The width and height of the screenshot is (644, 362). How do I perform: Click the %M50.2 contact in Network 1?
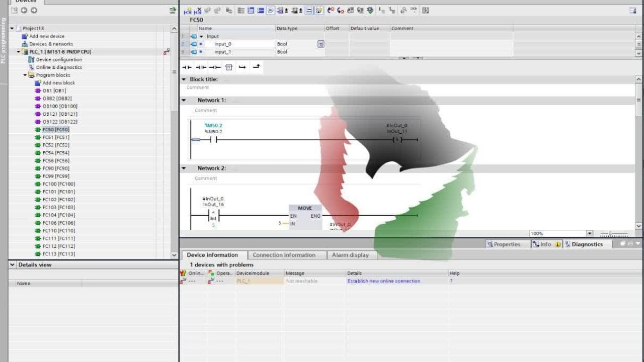point(213,140)
